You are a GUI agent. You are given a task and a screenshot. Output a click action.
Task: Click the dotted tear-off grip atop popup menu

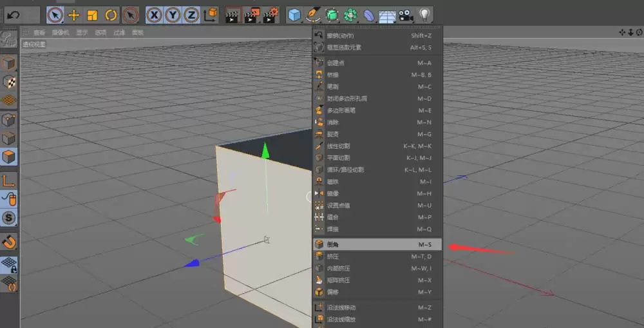click(377, 28)
